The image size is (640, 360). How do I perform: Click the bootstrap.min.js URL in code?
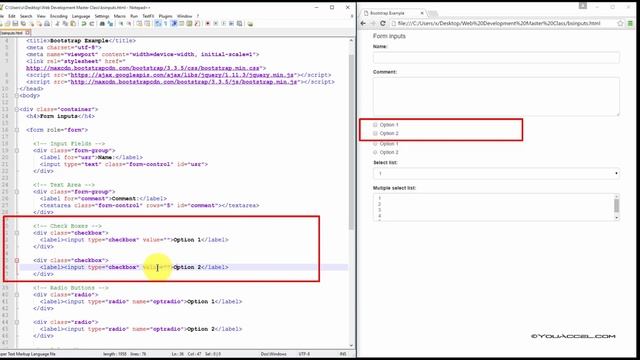pyautogui.click(x=184, y=82)
